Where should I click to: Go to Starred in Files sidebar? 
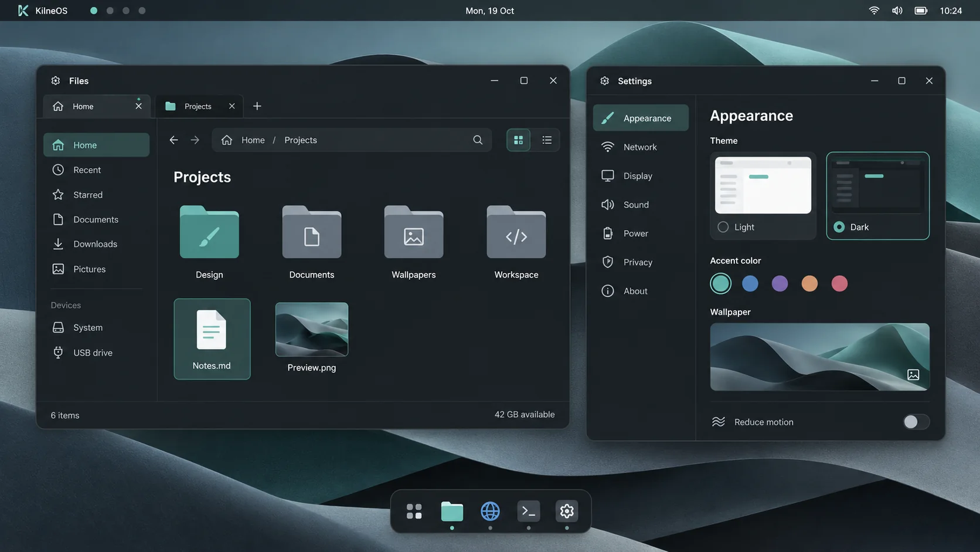click(96, 195)
